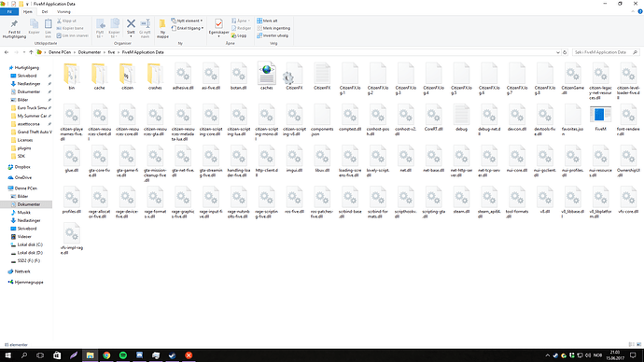Select the glue.dll file
Image resolution: width=644 pixels, height=362 pixels.
(x=72, y=159)
